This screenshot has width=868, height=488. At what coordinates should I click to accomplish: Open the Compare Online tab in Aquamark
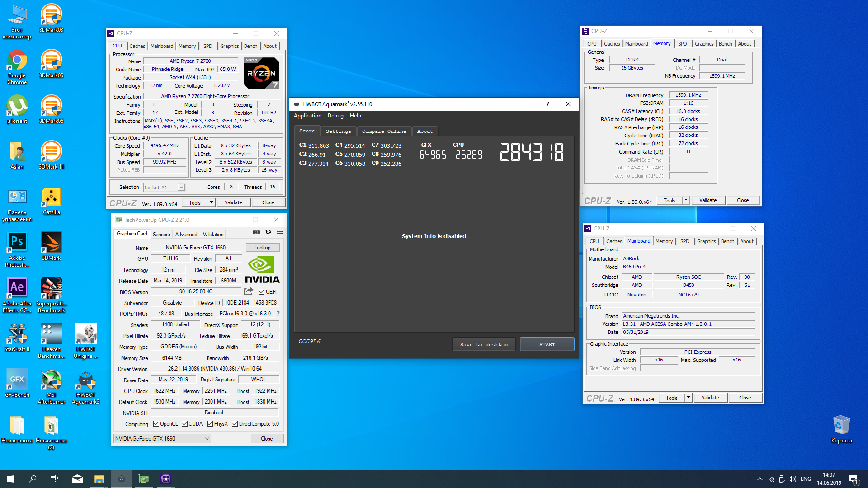[384, 131]
